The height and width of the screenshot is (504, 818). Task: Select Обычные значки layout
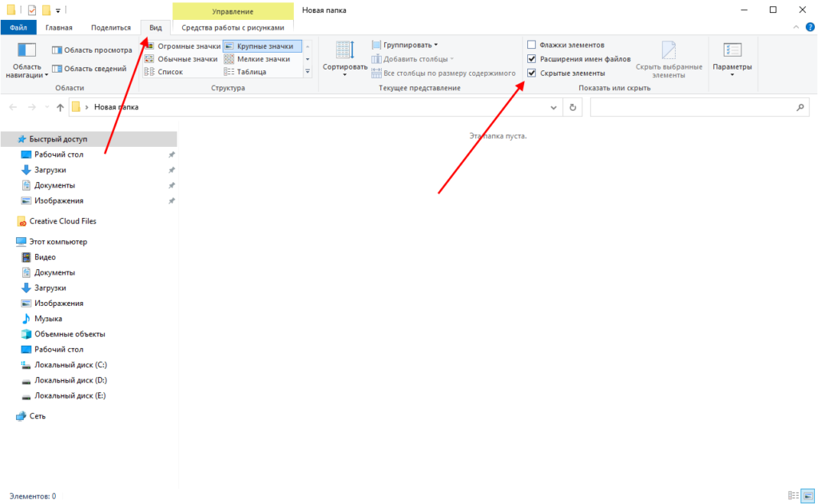pos(181,59)
